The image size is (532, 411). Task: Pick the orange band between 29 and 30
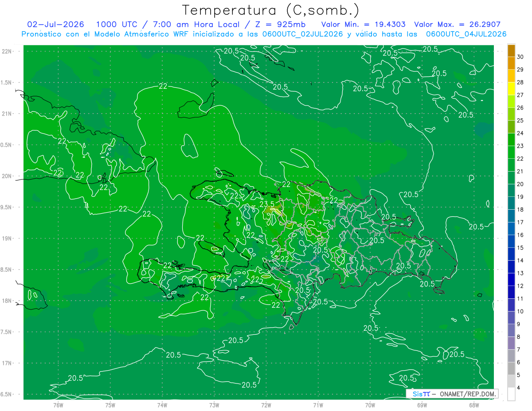511,63
